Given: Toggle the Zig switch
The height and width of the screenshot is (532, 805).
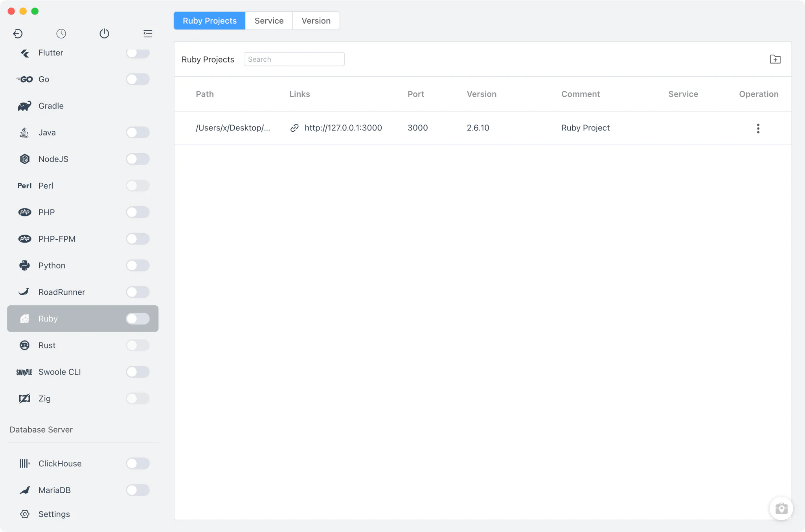Looking at the screenshot, I should click(x=138, y=398).
